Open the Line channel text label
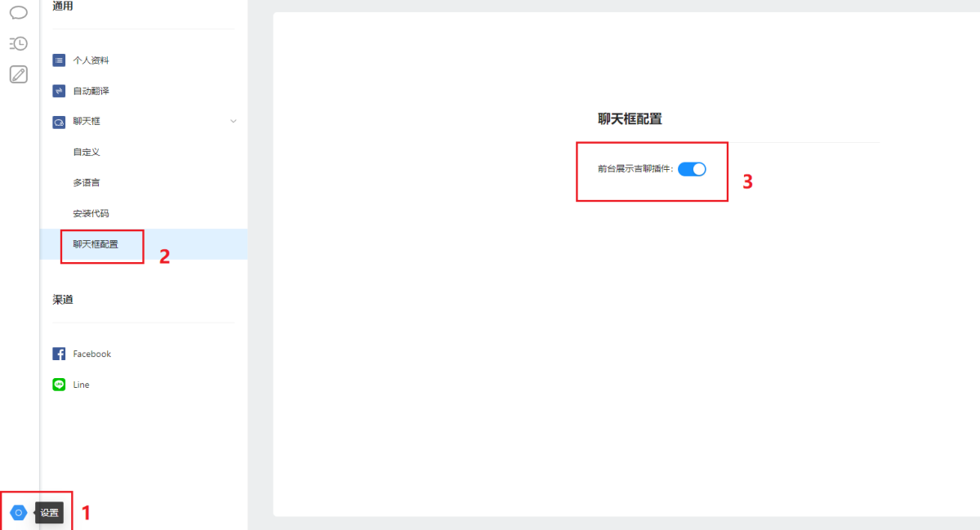The height and width of the screenshot is (530, 980). [81, 385]
